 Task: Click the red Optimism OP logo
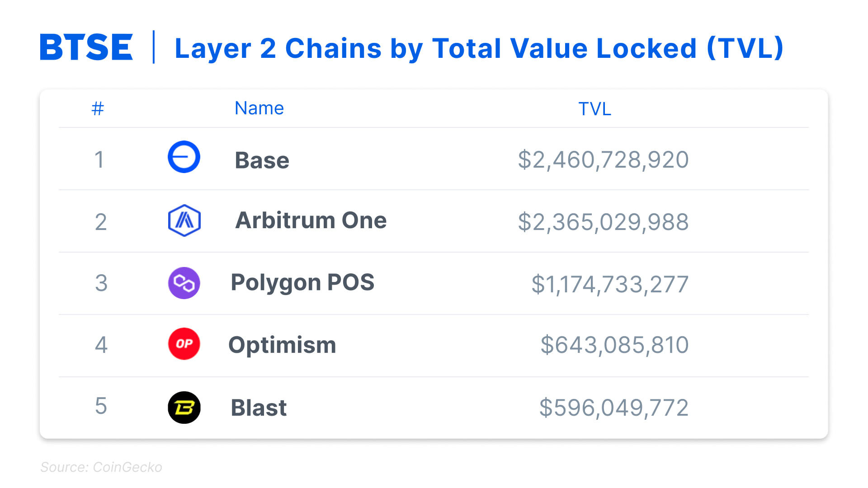[x=184, y=344]
